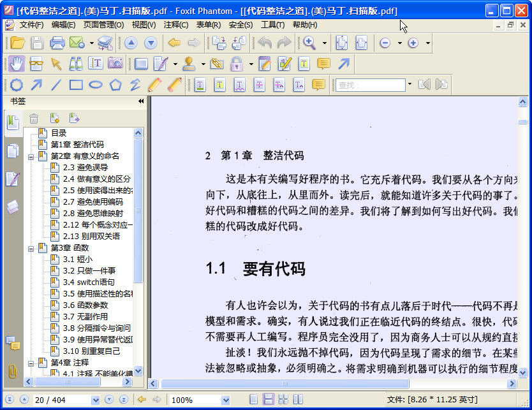Image resolution: width=532 pixels, height=410 pixels.
Task: Collapse the 第2章 有意义的命名 bookmark node
Action: 31,157
